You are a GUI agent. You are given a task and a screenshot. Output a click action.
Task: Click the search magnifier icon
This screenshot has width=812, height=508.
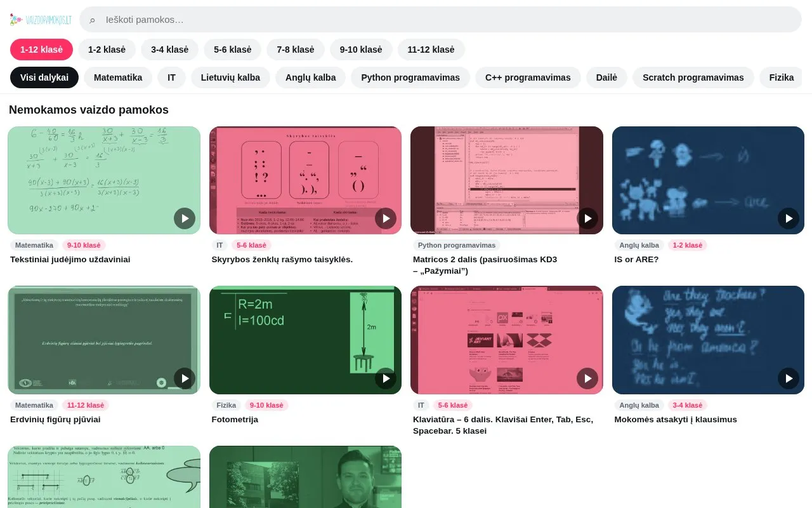point(92,20)
